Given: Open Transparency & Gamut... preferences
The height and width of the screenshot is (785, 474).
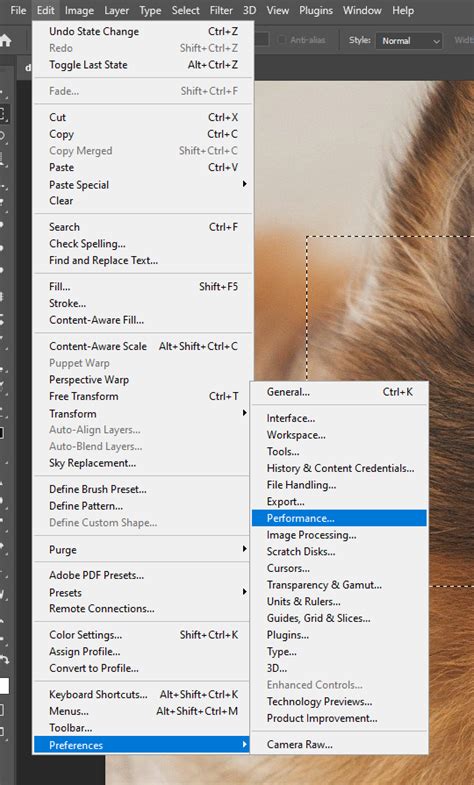Looking at the screenshot, I should pos(339,585).
